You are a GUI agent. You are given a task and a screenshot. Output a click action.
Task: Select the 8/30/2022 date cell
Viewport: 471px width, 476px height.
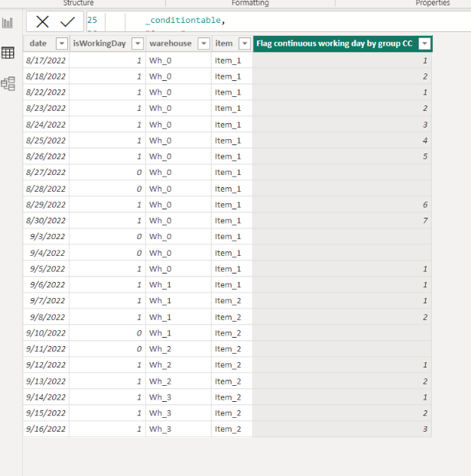point(46,220)
